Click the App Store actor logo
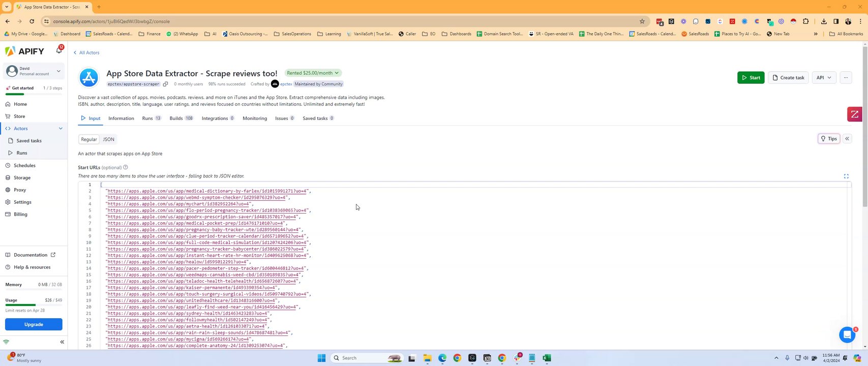The image size is (868, 366). point(88,78)
